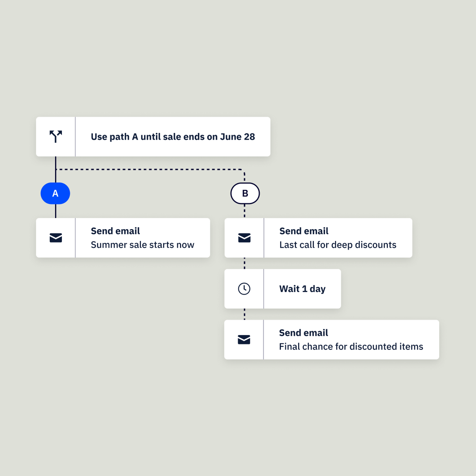Click the envelope icon for Final chance email
Viewport: 476px width, 476px height.
point(244,339)
